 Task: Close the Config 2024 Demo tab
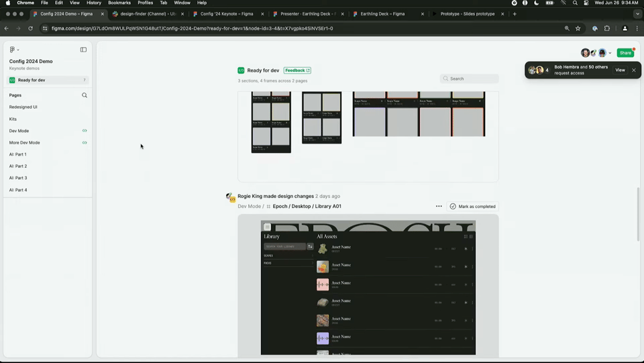pos(102,14)
